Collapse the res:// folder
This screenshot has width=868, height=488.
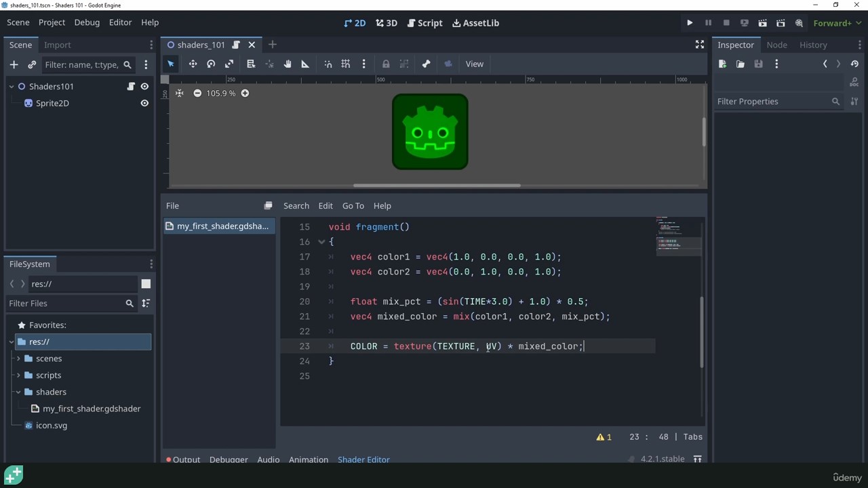point(12,342)
